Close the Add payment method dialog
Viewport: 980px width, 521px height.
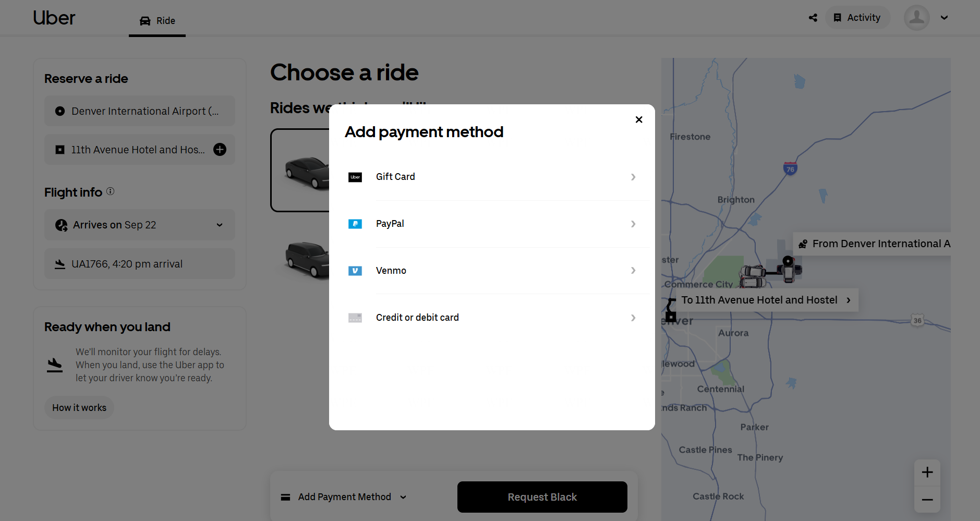click(639, 119)
